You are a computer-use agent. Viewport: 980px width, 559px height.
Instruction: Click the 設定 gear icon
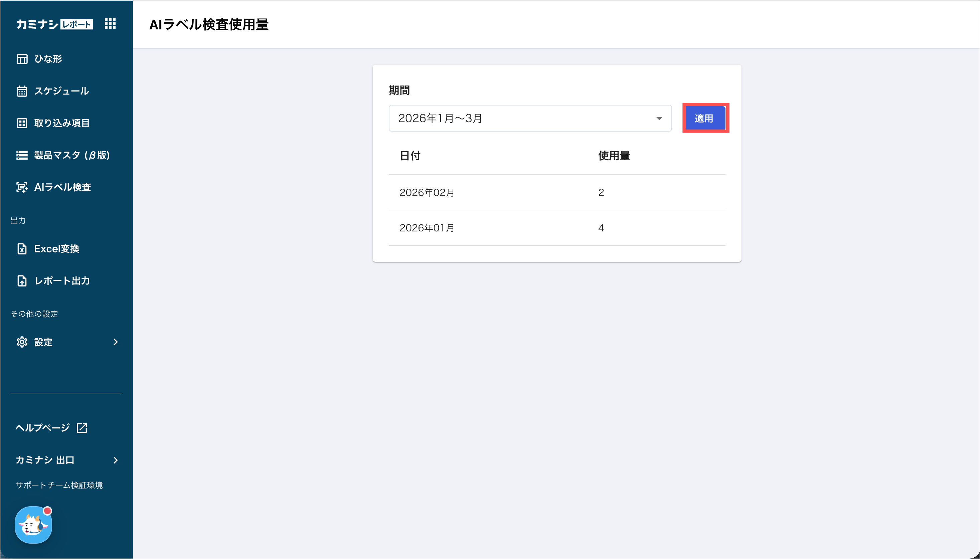tap(22, 342)
